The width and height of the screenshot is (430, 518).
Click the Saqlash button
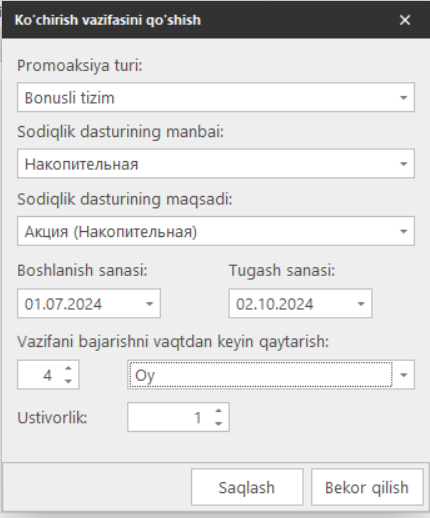point(247,487)
